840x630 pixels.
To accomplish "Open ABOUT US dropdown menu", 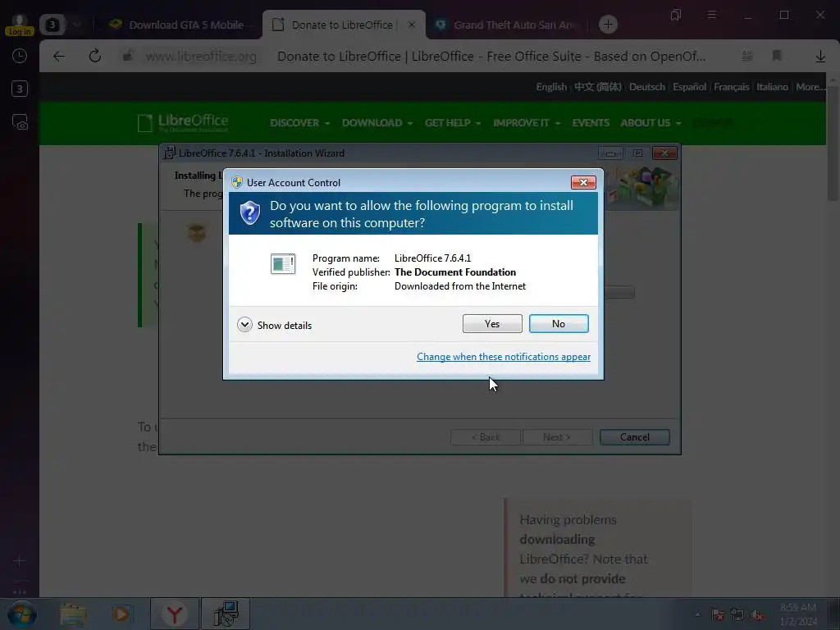I will coord(651,123).
